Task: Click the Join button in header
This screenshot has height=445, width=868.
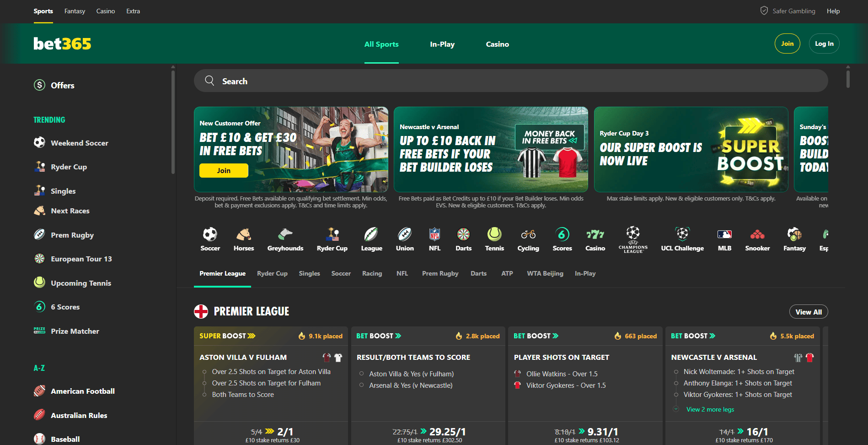Action: (x=787, y=43)
